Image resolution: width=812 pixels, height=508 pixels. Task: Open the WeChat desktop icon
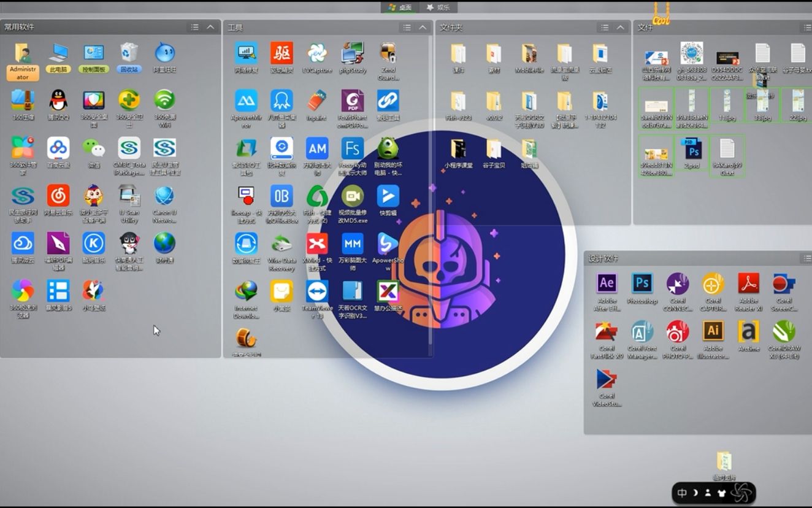pos(94,148)
